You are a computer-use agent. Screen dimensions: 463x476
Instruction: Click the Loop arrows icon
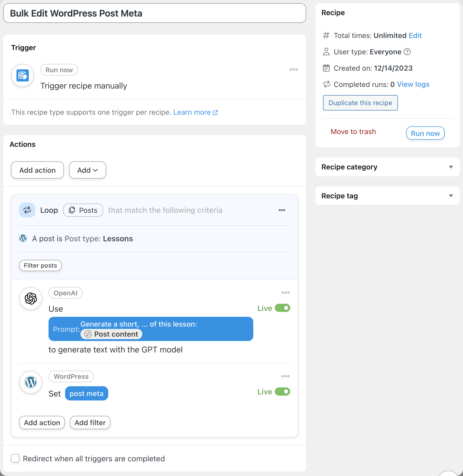27,210
